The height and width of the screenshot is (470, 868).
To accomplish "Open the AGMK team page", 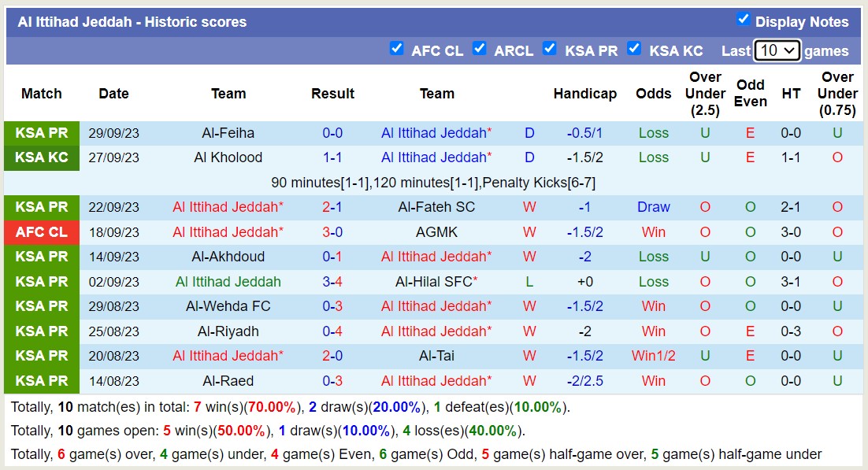I will pyautogui.click(x=436, y=232).
